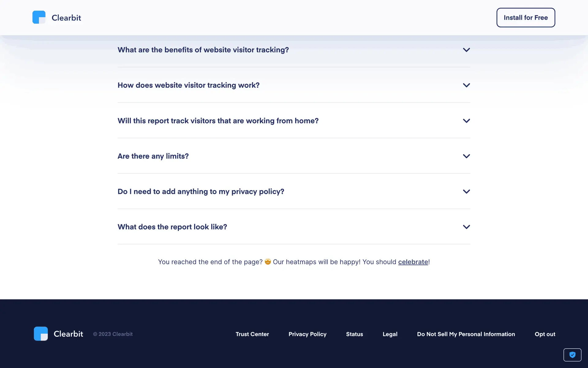Open the Legal footer link
Viewport: 588px width, 368px height.
tap(390, 334)
